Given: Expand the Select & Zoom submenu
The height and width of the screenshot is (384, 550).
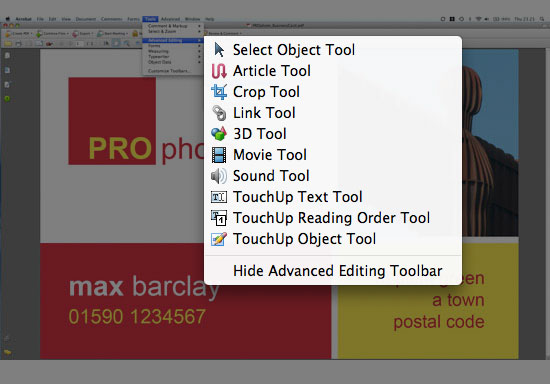Looking at the screenshot, I should tap(173, 31).
